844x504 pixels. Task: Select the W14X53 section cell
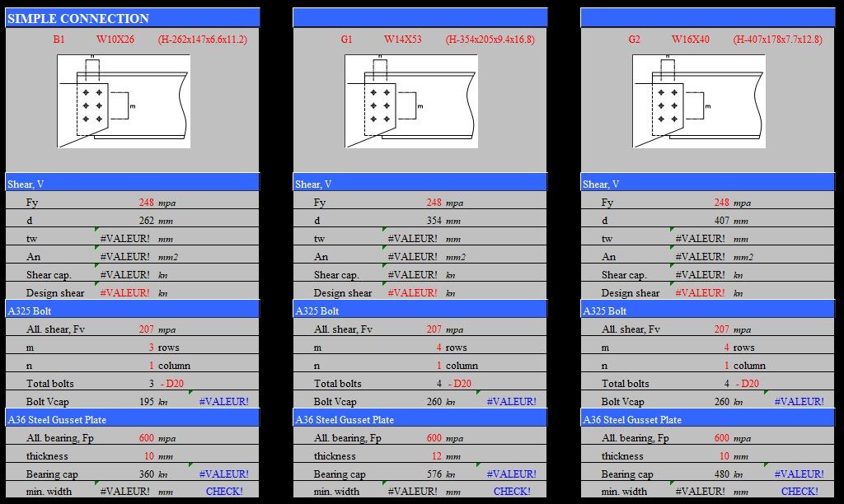[402, 40]
